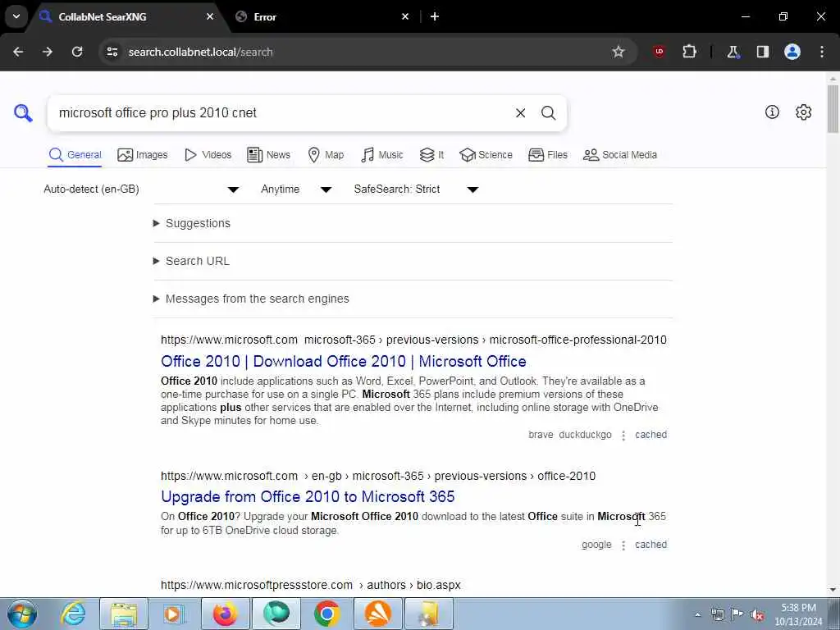This screenshot has height=630, width=840.
Task: Open the Extensions puzzle icon
Action: 689,52
